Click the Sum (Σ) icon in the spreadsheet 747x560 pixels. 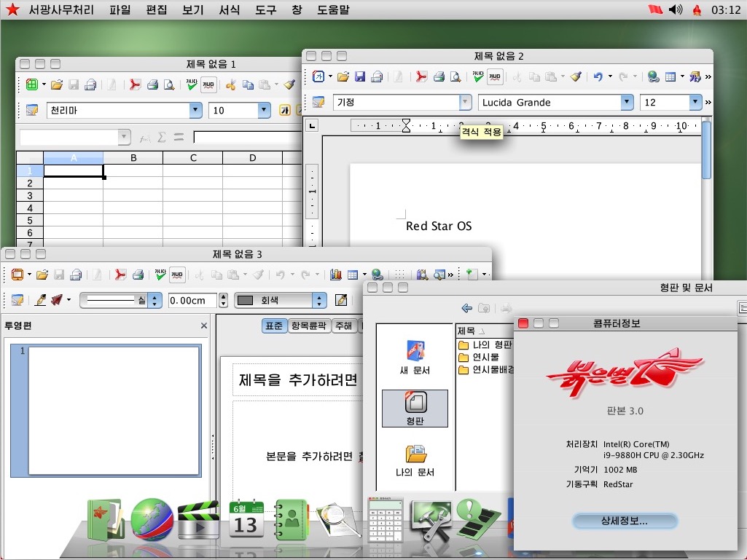click(162, 137)
